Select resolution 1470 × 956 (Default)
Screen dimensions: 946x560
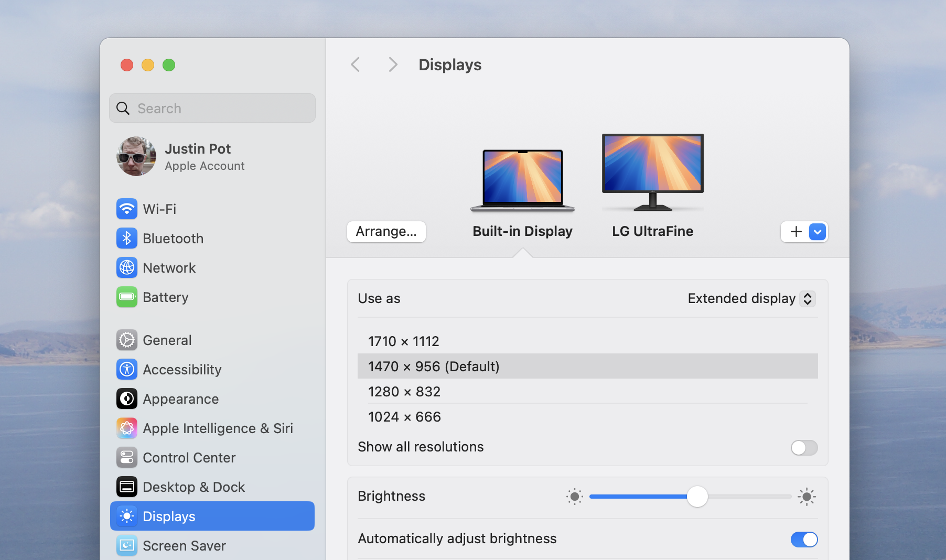[x=587, y=366]
